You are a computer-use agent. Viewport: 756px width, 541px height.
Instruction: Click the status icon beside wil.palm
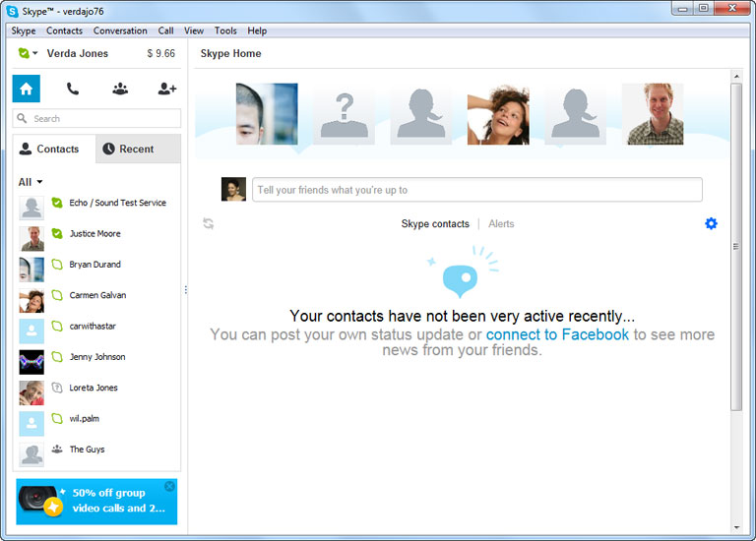click(57, 419)
